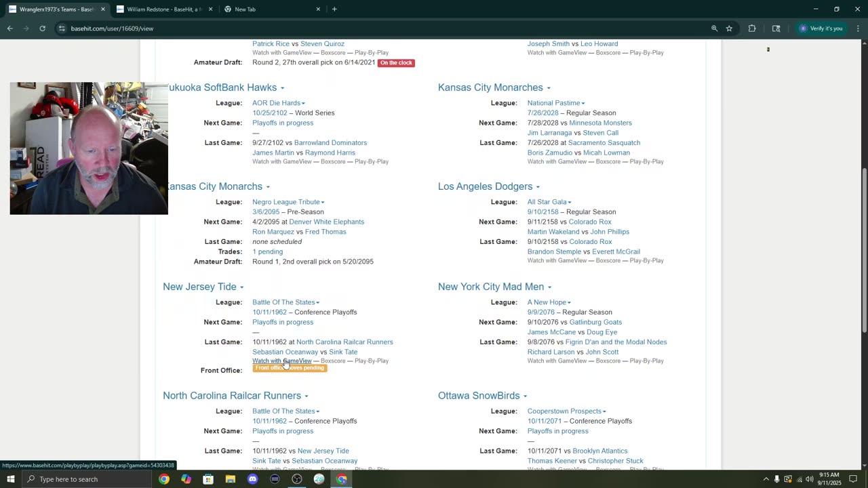
Task: Open the zoom magnifier in address bar
Action: point(714,28)
